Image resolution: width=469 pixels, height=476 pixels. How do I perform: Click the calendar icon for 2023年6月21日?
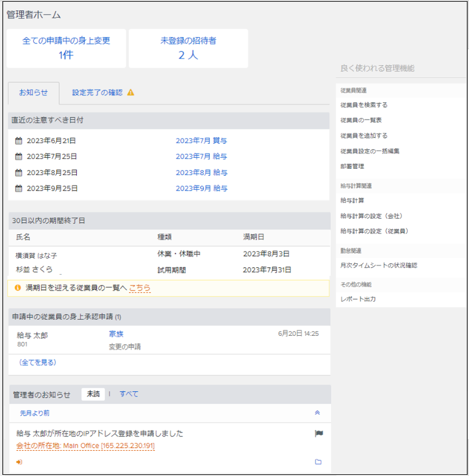pos(19,141)
